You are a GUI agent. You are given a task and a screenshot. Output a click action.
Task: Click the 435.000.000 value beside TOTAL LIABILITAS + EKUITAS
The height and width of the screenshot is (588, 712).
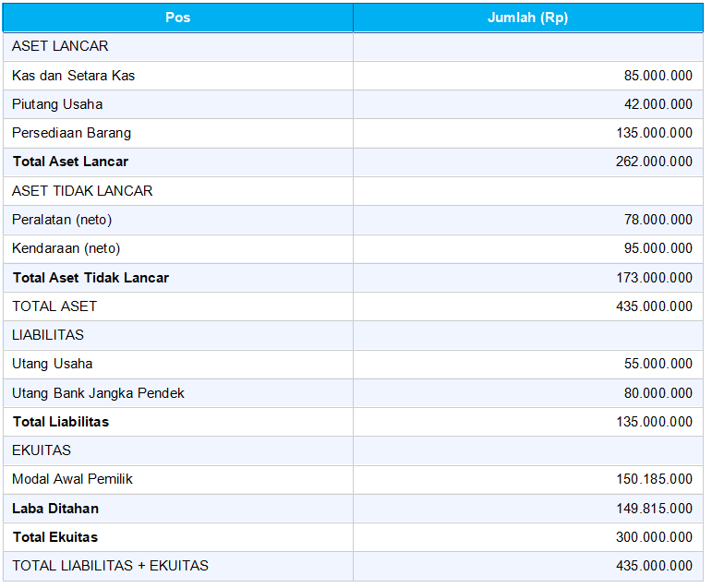655,566
